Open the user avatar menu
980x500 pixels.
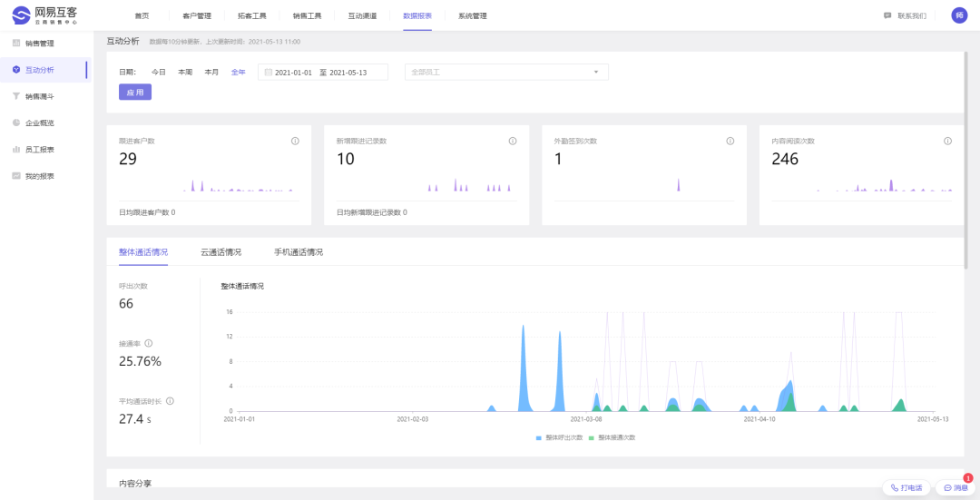point(959,15)
